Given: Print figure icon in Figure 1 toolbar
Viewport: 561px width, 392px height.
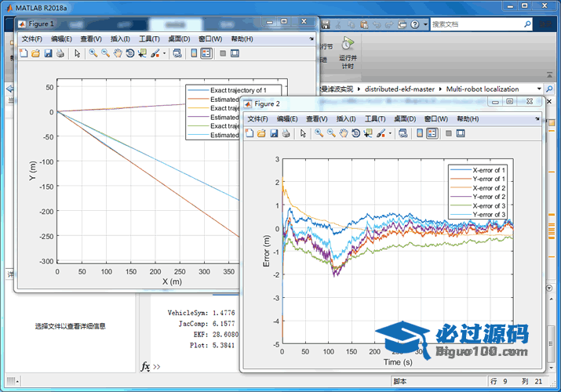Looking at the screenshot, I should tap(60, 53).
